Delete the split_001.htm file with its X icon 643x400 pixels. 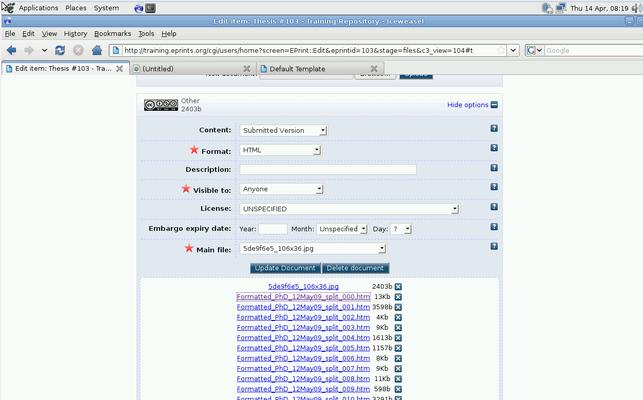click(x=398, y=307)
